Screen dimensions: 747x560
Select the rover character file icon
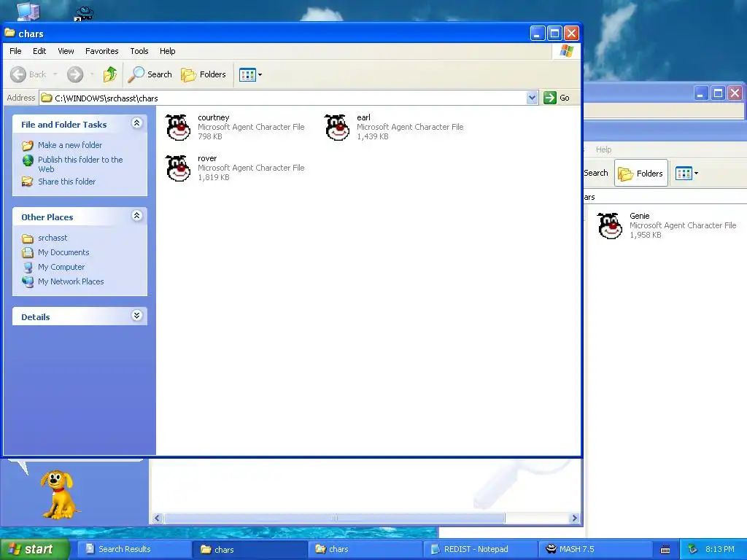point(178,168)
